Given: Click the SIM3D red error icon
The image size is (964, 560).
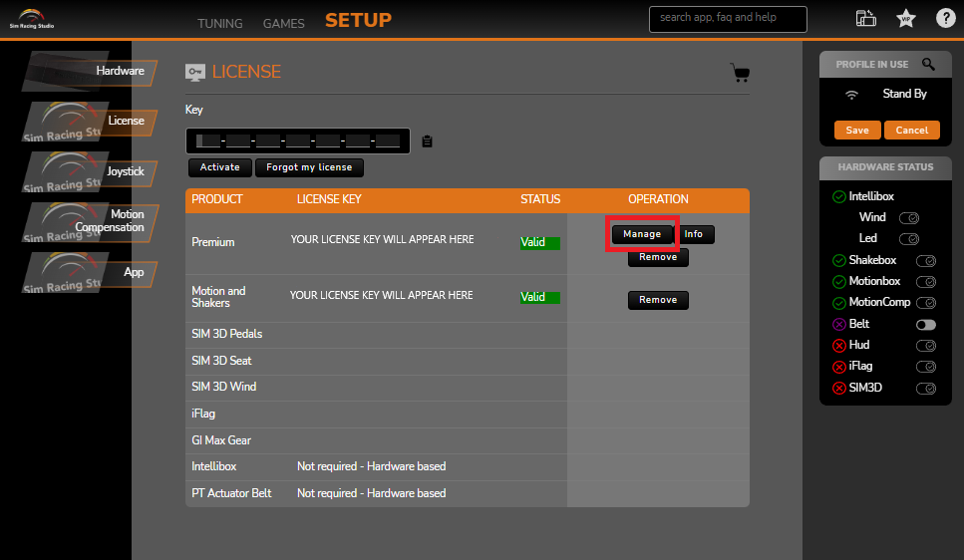Looking at the screenshot, I should (x=838, y=388).
